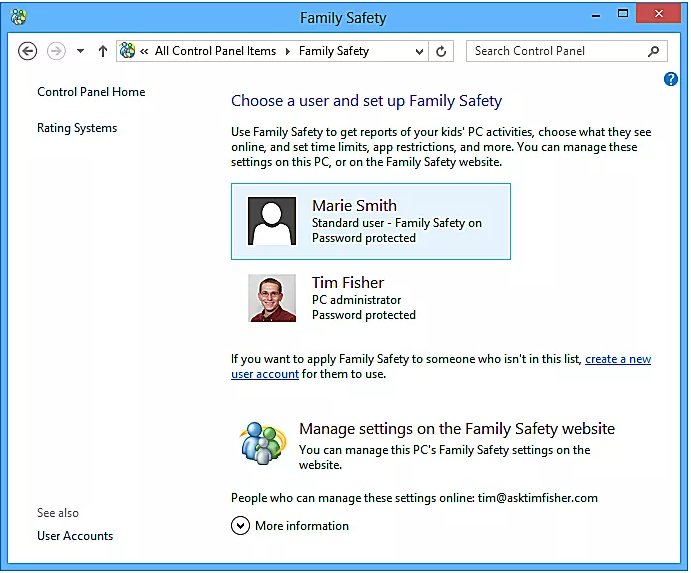Click the Family Safety website people icon
Screen dimensions: 691x573
[263, 443]
